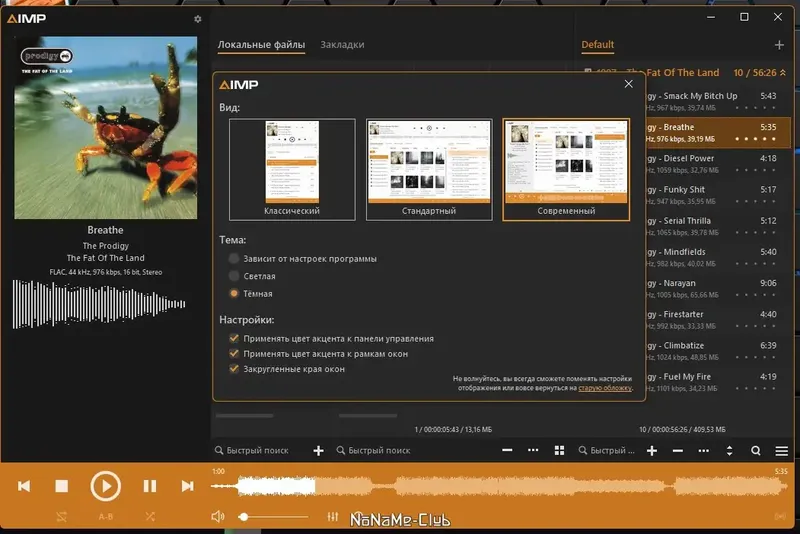Select the Классический view thumbnail
This screenshot has height=534, width=800.
point(292,170)
